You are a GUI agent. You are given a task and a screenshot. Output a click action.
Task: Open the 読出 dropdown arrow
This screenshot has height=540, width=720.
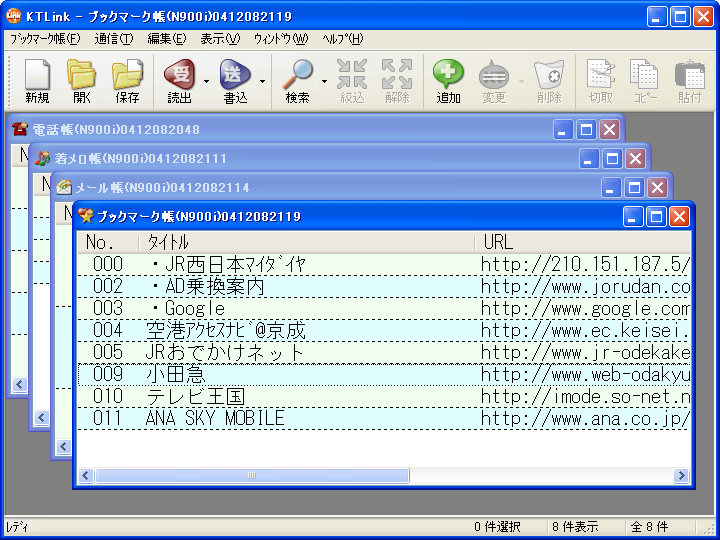tap(206, 82)
